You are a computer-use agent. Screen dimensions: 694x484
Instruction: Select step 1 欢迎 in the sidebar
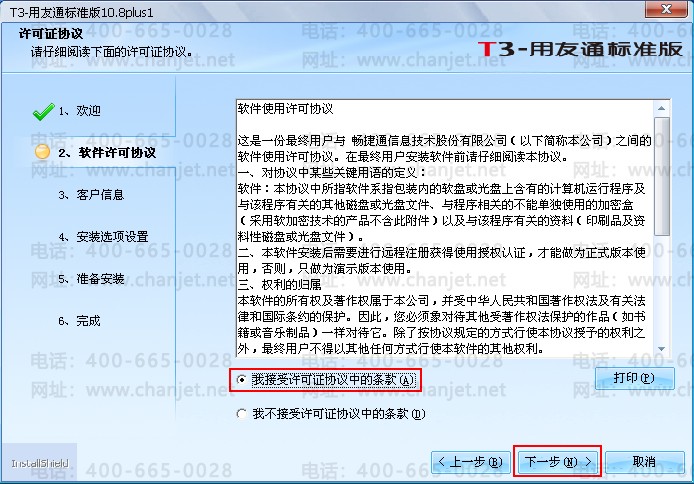(80, 111)
